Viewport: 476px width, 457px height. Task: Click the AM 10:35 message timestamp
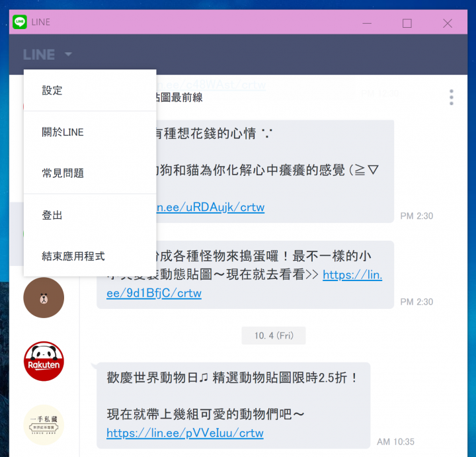(395, 442)
